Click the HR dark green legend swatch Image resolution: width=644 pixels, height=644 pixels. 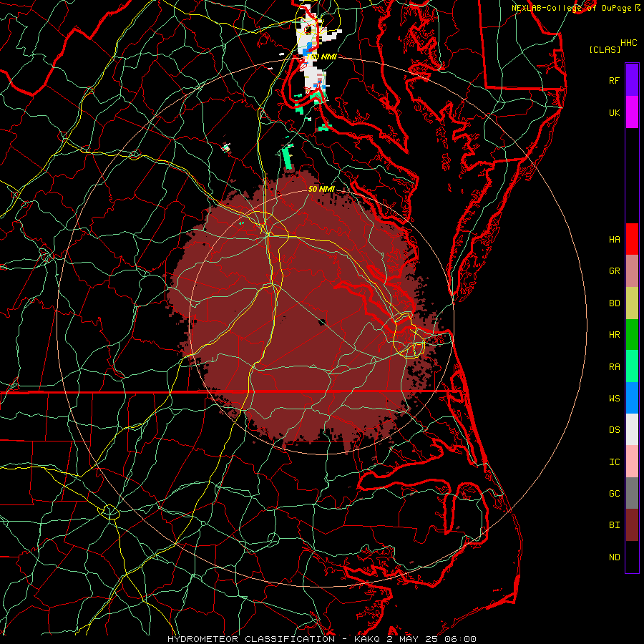tap(632, 335)
